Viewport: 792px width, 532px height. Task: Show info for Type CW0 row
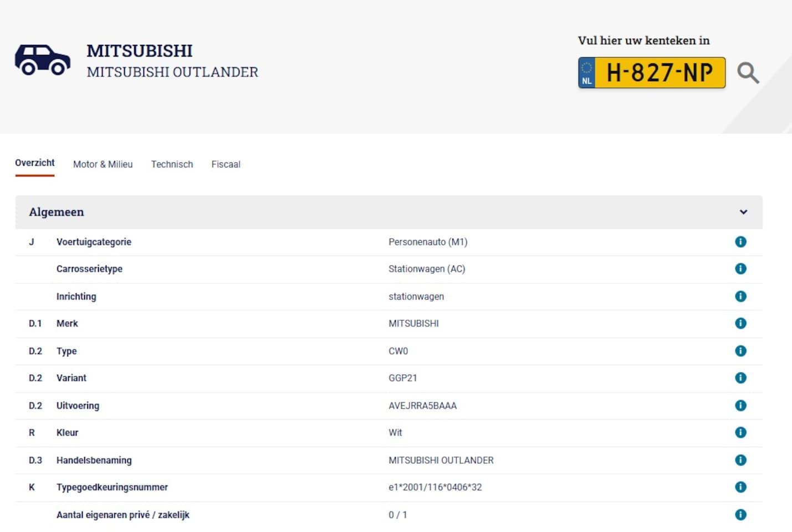pos(740,351)
